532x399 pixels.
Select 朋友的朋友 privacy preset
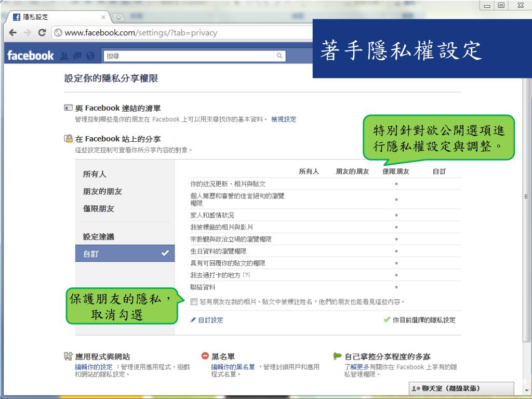[x=102, y=191]
